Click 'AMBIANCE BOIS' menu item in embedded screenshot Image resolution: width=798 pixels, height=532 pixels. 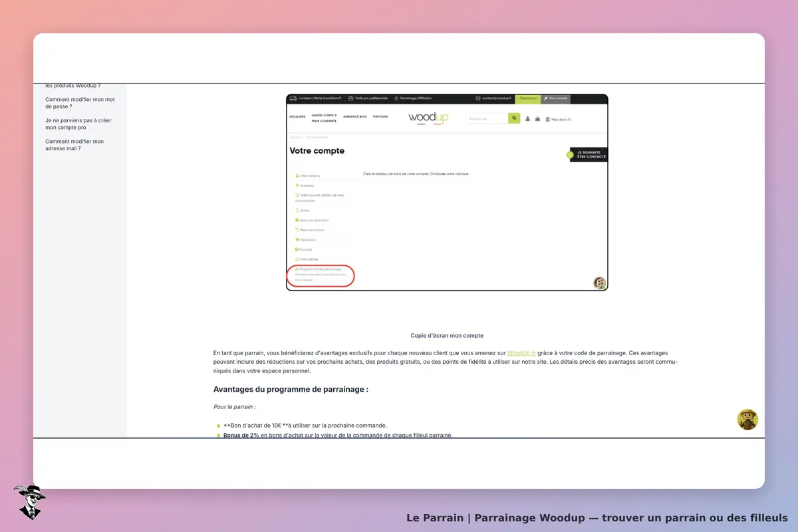tap(354, 116)
